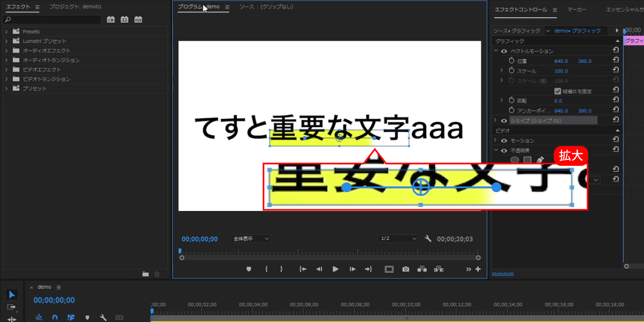Filter YUV effects
Image resolution: width=644 pixels, height=322 pixels.
pyautogui.click(x=138, y=20)
